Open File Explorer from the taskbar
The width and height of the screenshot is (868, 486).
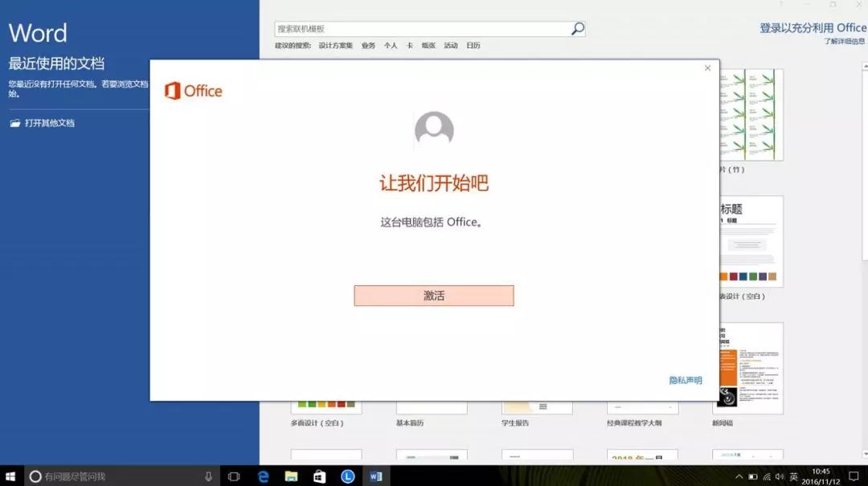[x=291, y=476]
